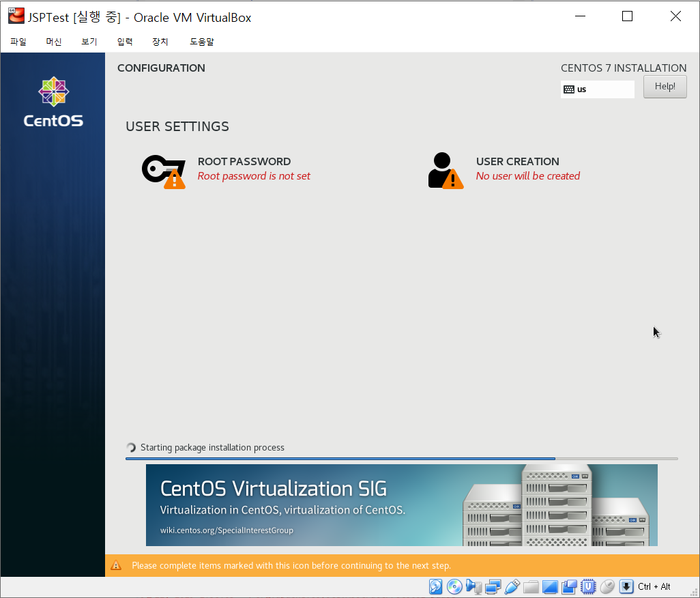Click 'Root password is not set' text

(x=254, y=176)
